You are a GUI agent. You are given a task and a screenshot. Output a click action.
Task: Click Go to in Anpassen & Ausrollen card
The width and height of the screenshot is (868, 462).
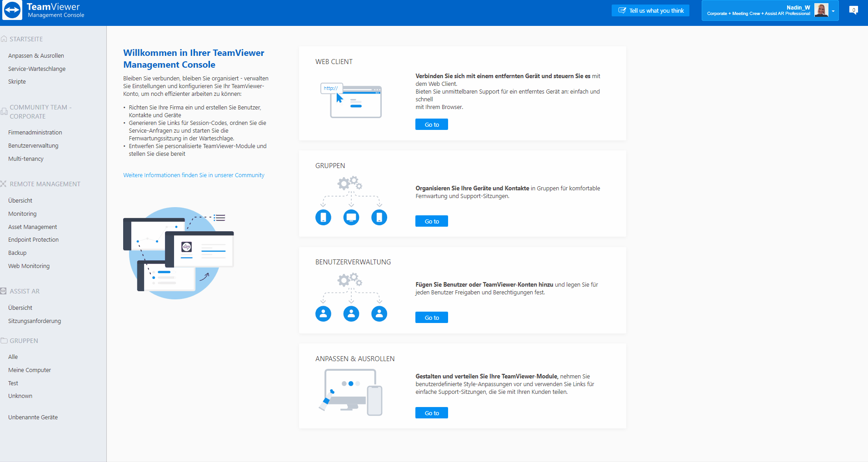click(x=432, y=413)
